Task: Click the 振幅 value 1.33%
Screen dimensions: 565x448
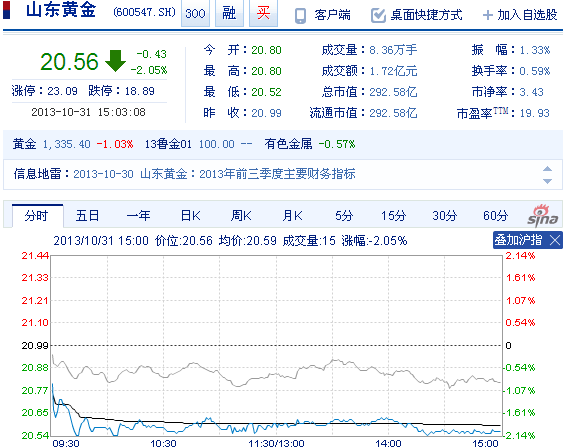Action: point(535,50)
